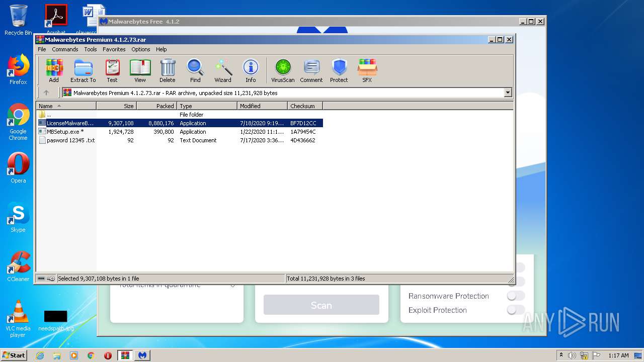The image size is (644, 362).
Task: Open the File menu
Action: point(42,49)
